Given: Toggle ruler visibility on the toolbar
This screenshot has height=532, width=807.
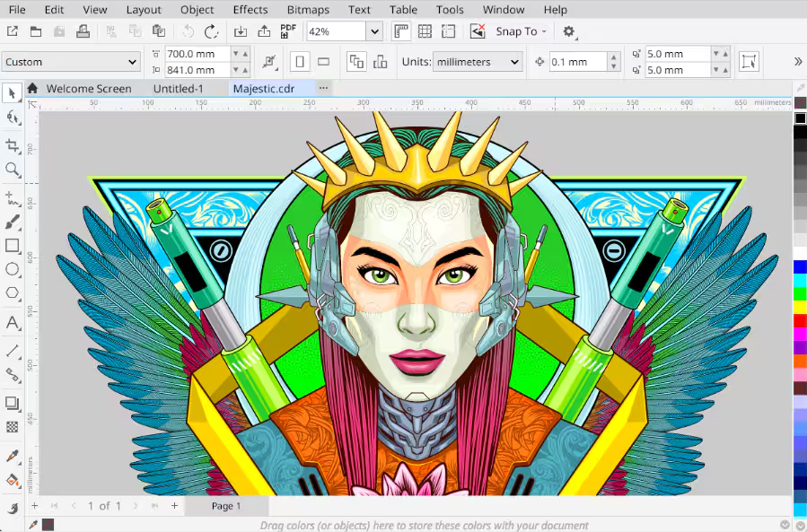Looking at the screenshot, I should coord(400,31).
